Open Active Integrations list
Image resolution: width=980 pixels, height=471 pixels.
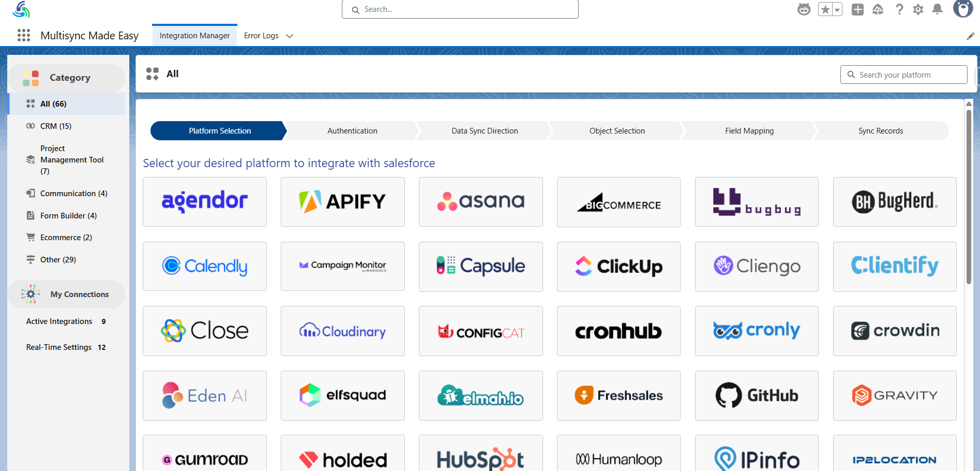tap(66, 321)
